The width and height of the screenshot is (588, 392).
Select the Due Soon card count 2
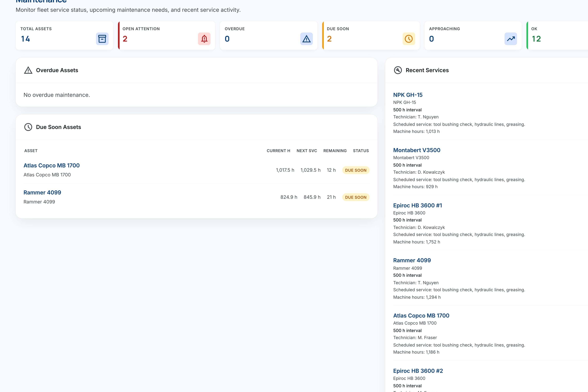[329, 39]
